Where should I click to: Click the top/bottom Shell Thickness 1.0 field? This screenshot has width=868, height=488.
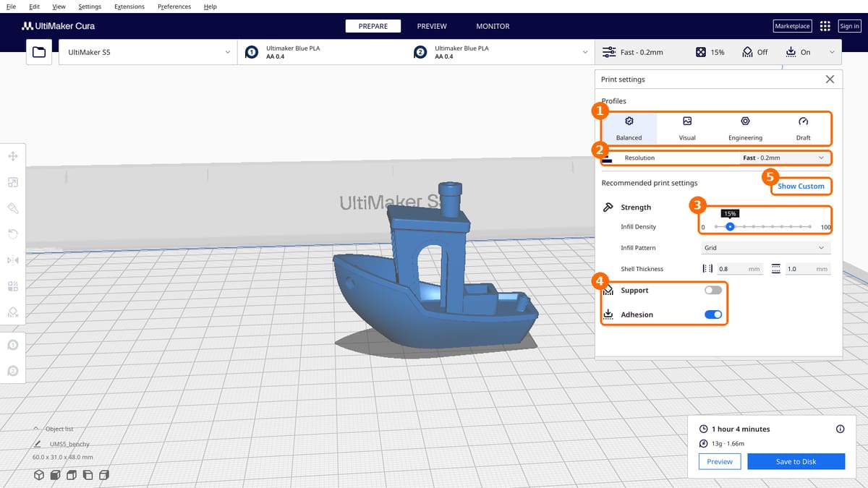(x=807, y=269)
